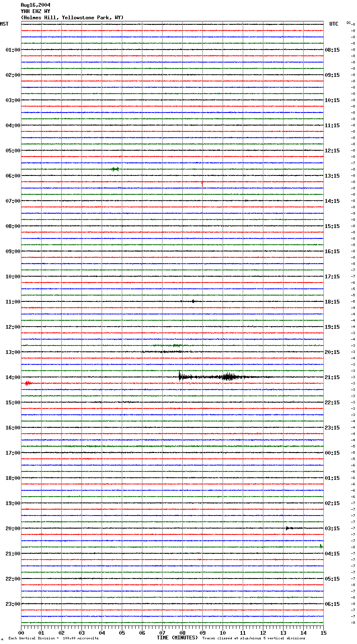The image size is (357, 644).
Task: Click the red burst at start of 14:00 trace
Action: (29, 383)
